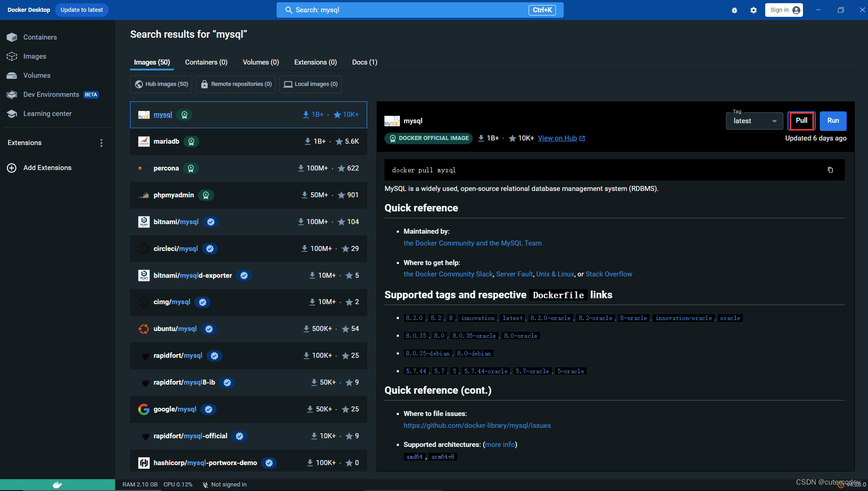The height and width of the screenshot is (491, 868).
Task: Click the RAM 2.10 GB status entry
Action: click(140, 485)
